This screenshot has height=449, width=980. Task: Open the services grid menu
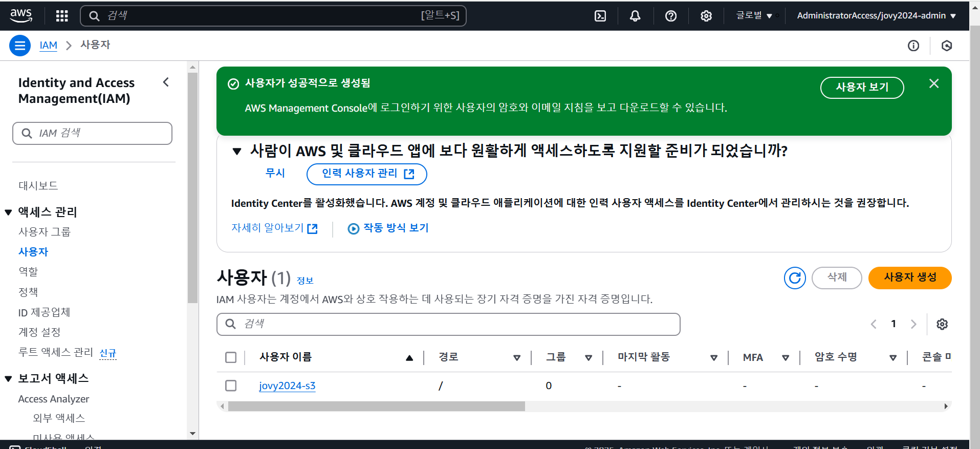point(62,16)
